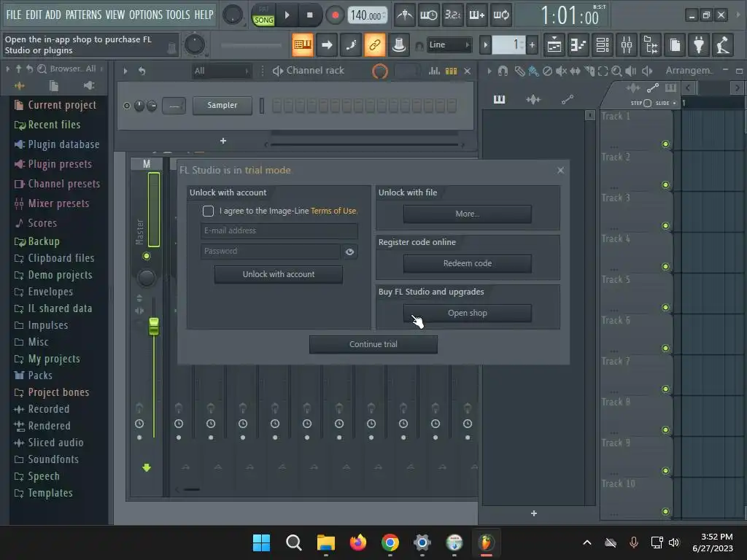This screenshot has height=560, width=747.
Task: Add a playlist track with plus button
Action: (533, 513)
